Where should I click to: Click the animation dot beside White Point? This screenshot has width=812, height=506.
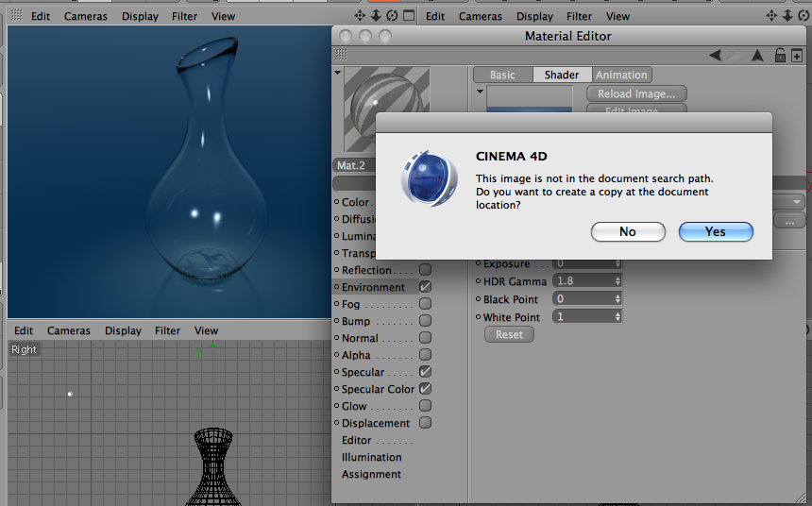tap(478, 316)
